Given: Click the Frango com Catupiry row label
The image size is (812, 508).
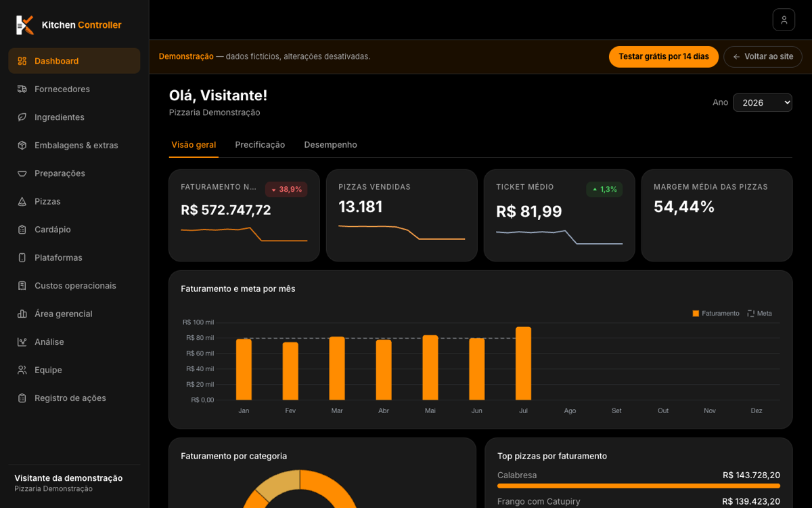Looking at the screenshot, I should coord(539,502).
